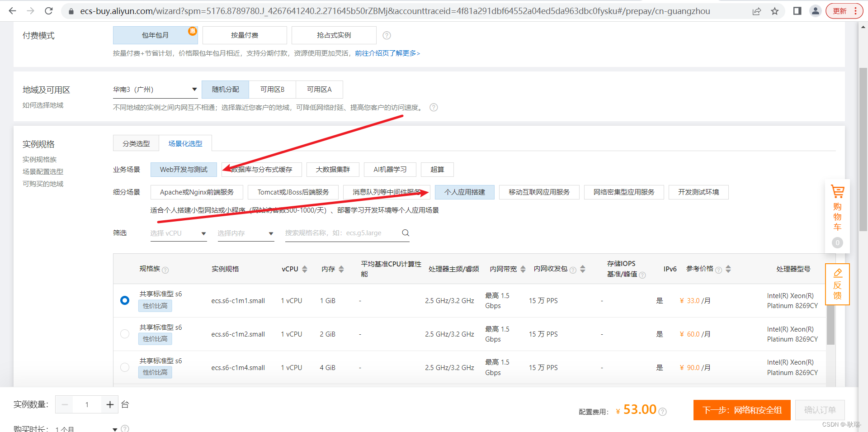Search instance spec with magnifier icon
This screenshot has height=432, width=868.
(x=406, y=233)
